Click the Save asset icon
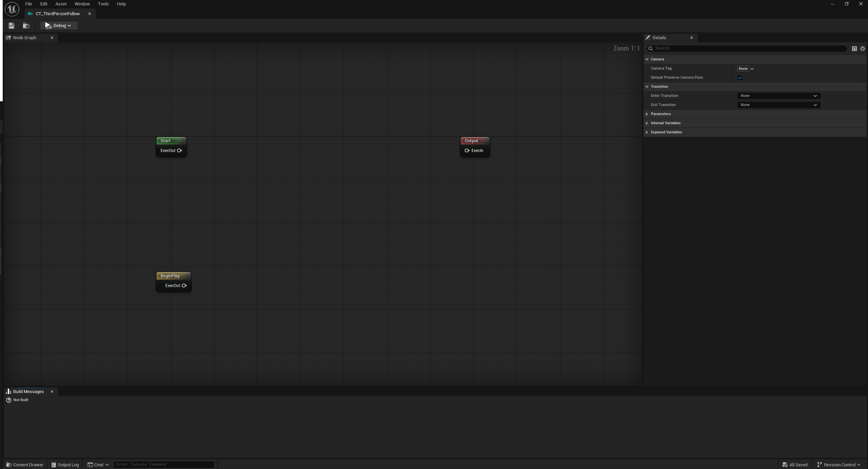The image size is (868, 469). (11, 26)
